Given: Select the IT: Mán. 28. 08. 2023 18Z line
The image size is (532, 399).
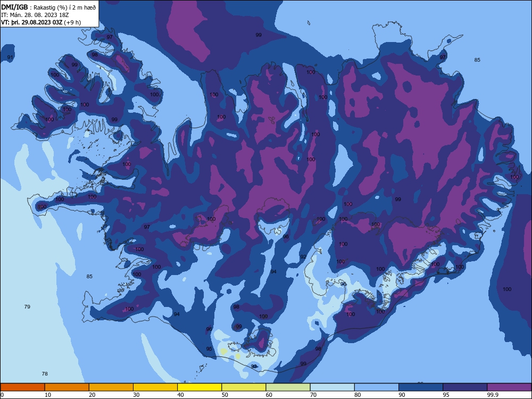Looking at the screenshot, I should pos(35,15).
